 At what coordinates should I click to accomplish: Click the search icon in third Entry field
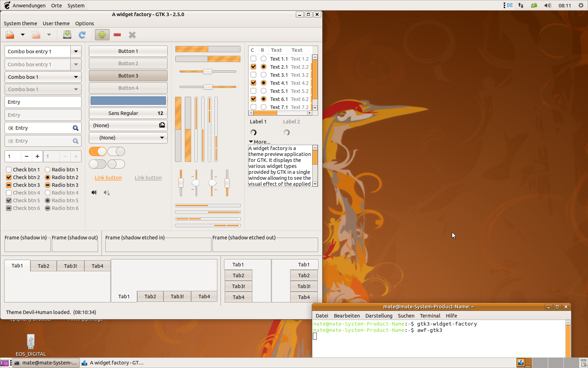tap(75, 128)
